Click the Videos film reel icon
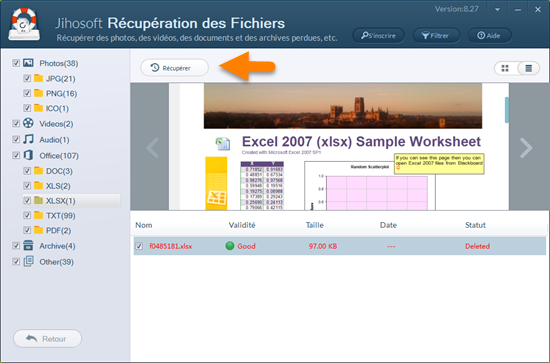Image resolution: width=550 pixels, height=363 pixels. 28,123
